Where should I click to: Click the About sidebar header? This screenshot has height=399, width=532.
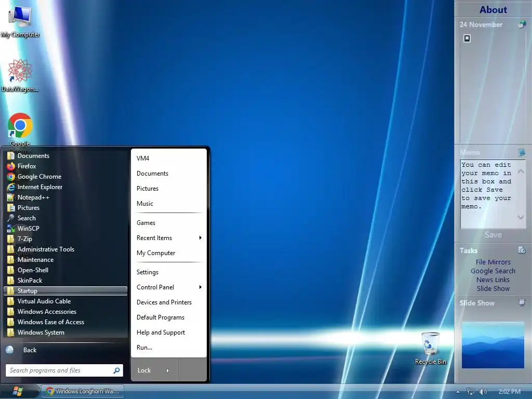tap(493, 9)
